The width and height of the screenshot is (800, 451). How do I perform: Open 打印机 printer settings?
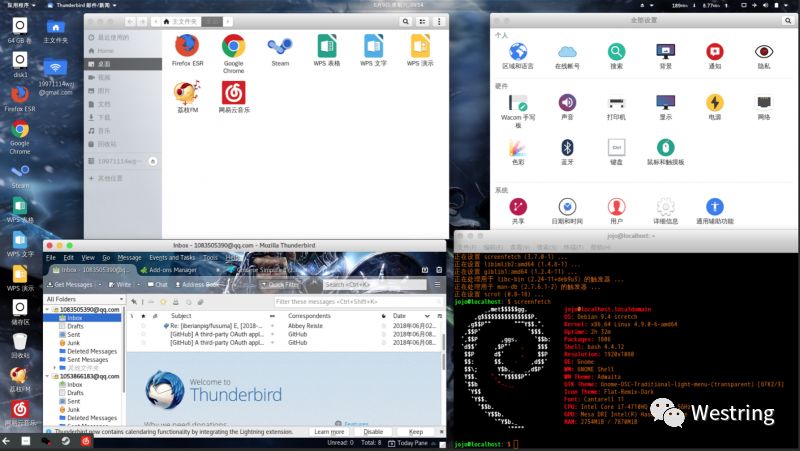point(616,107)
